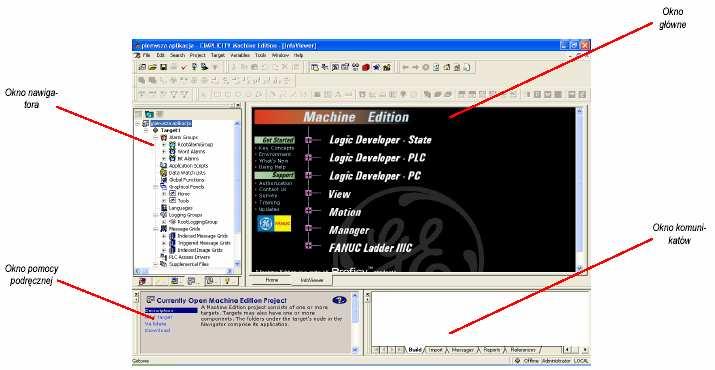
Task: Select the Home panel under Graphical Panels
Action: pyautogui.click(x=184, y=194)
